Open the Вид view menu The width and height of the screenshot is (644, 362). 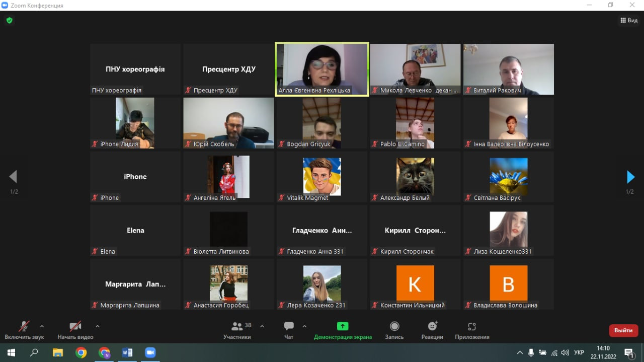coord(629,21)
